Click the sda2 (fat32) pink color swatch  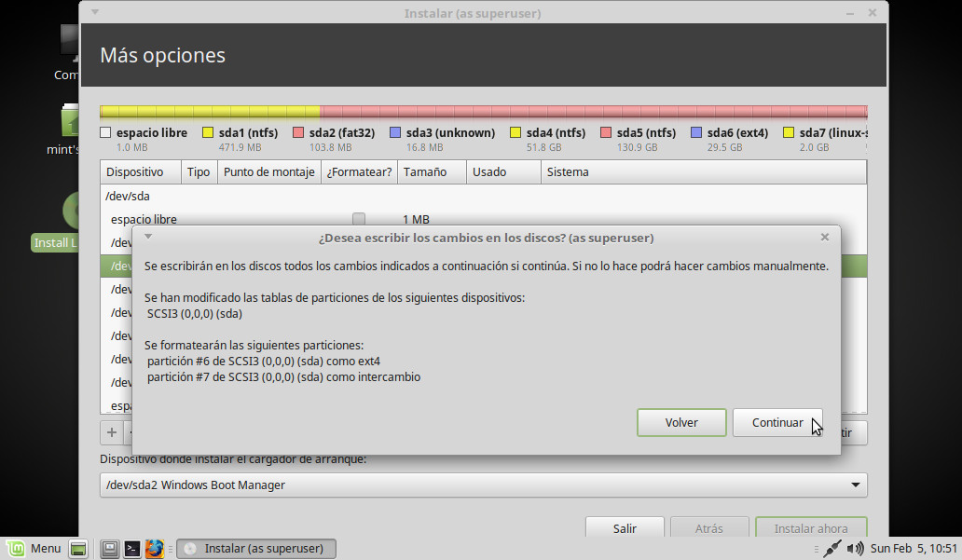[x=299, y=133]
